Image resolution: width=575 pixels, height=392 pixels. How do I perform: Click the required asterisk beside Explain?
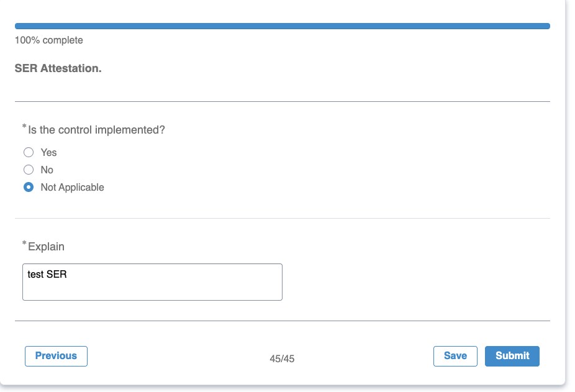[x=25, y=243]
